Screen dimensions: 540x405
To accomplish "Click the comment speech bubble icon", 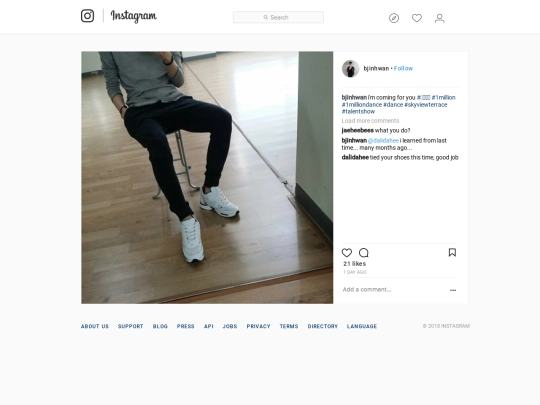I will pos(364,253).
